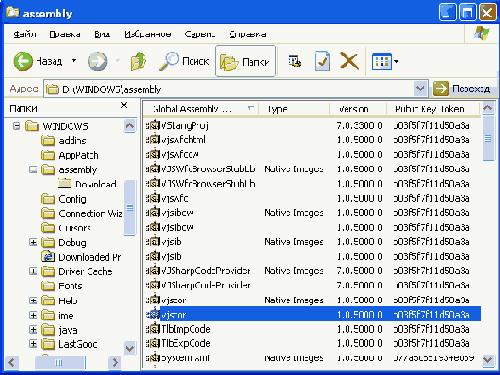500x375 pixels.
Task: Select the Fonts folder icon
Action: pyautogui.click(x=48, y=286)
